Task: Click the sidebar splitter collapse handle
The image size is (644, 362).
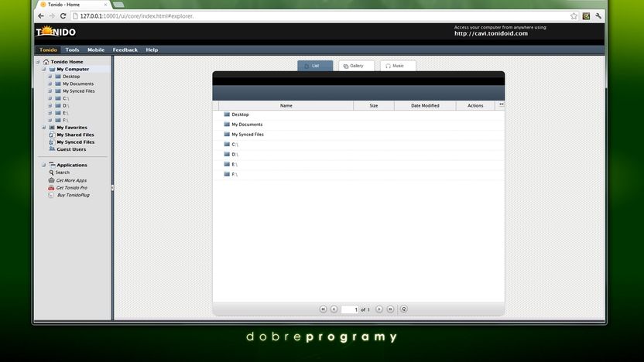Action: point(112,187)
